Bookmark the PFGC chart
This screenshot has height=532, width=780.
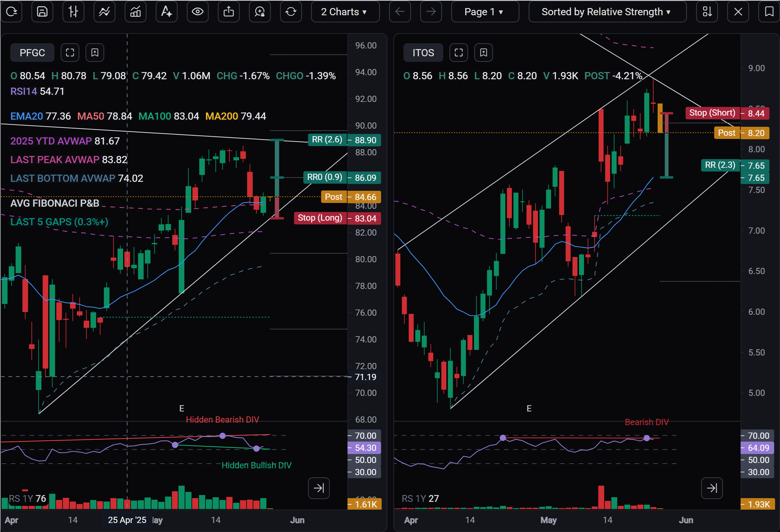95,52
